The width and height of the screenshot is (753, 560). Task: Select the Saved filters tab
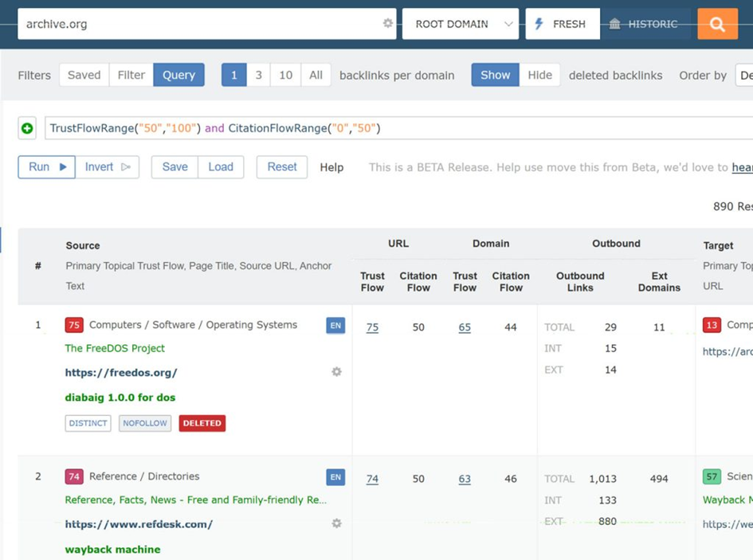tap(84, 75)
